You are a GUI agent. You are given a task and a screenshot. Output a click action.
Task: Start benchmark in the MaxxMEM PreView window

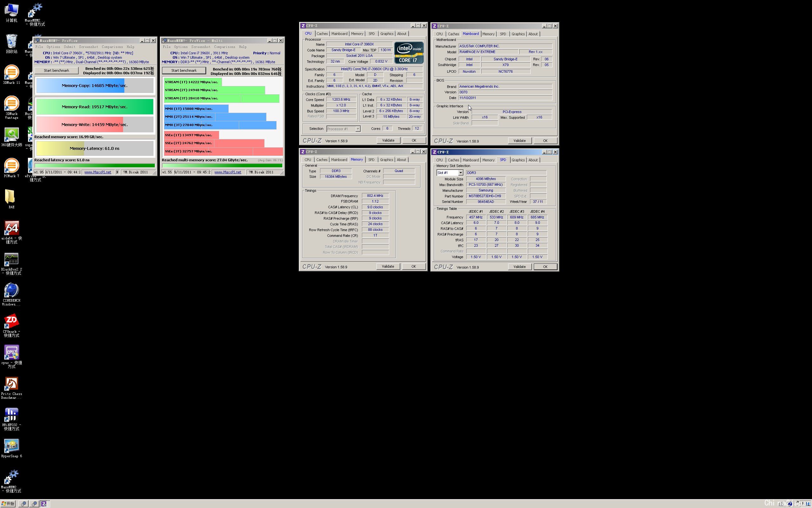pos(56,70)
